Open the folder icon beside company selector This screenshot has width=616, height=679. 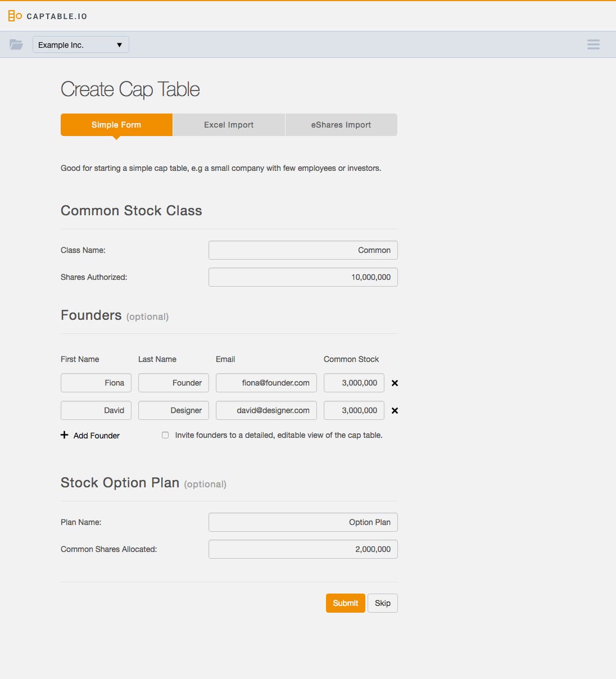[16, 44]
